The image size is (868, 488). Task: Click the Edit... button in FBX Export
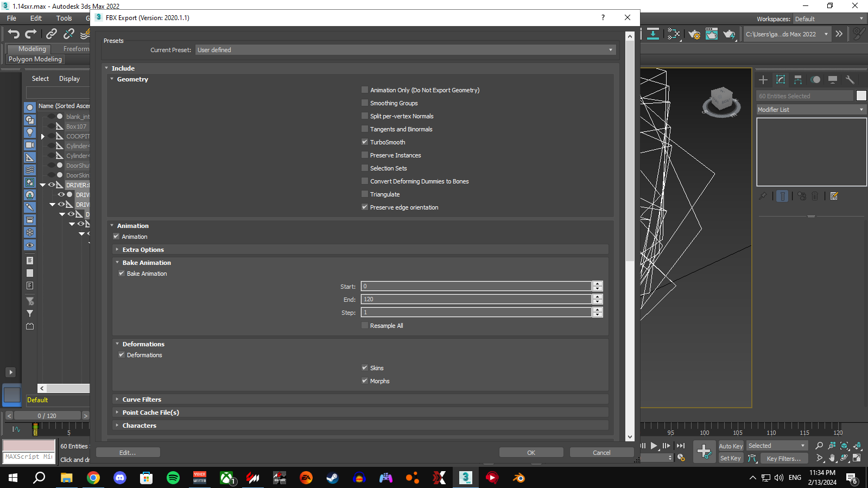tap(128, 453)
